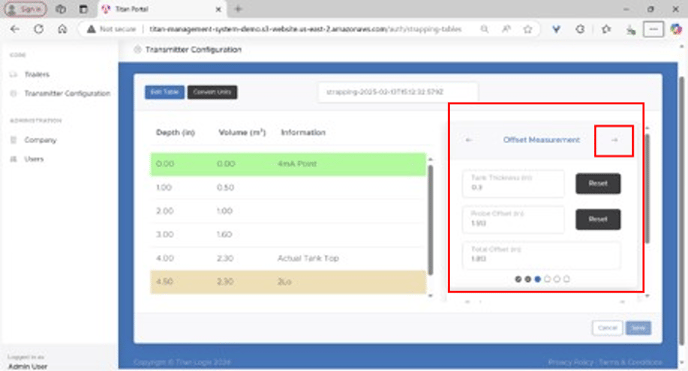This screenshot has height=371, width=688.
Task: Click the Not secure warning icon
Action: tap(91, 29)
